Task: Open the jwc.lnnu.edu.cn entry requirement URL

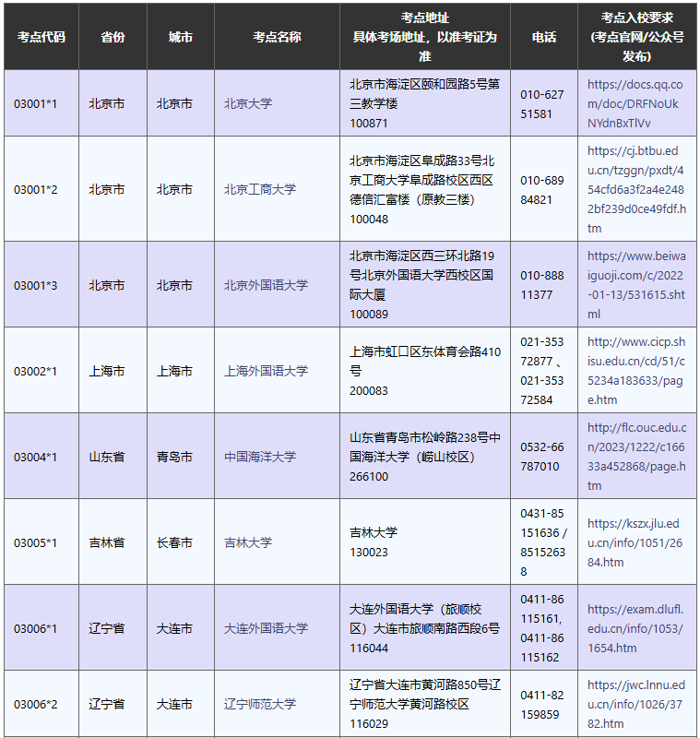Action: [x=636, y=704]
